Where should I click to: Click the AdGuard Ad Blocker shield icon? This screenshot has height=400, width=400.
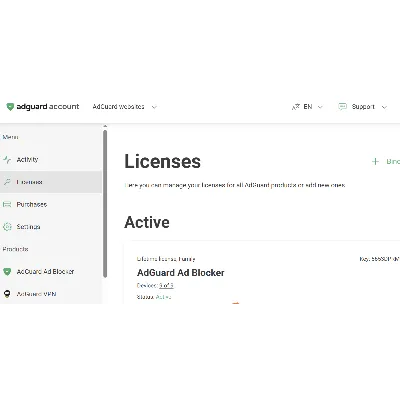7,272
